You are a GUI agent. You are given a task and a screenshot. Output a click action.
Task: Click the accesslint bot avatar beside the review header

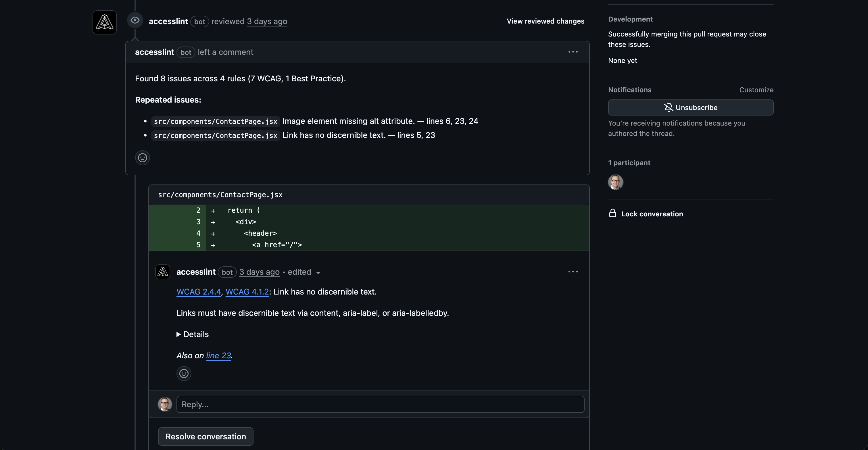(104, 22)
